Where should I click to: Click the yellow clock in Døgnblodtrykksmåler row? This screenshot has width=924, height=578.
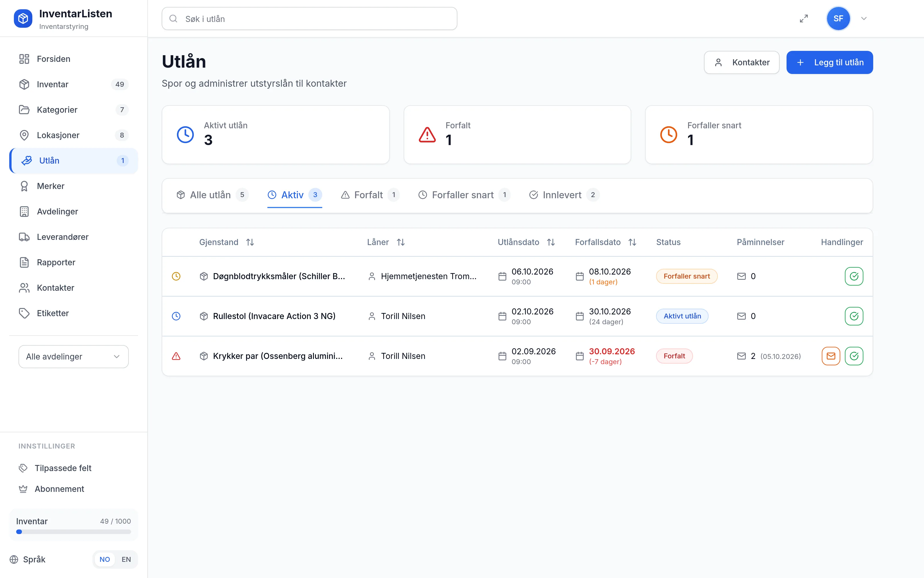[176, 276]
